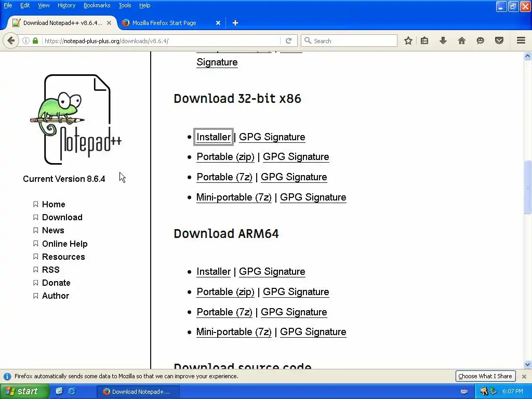Open the Pocket icon in toolbar
The height and width of the screenshot is (399, 532).
499,41
